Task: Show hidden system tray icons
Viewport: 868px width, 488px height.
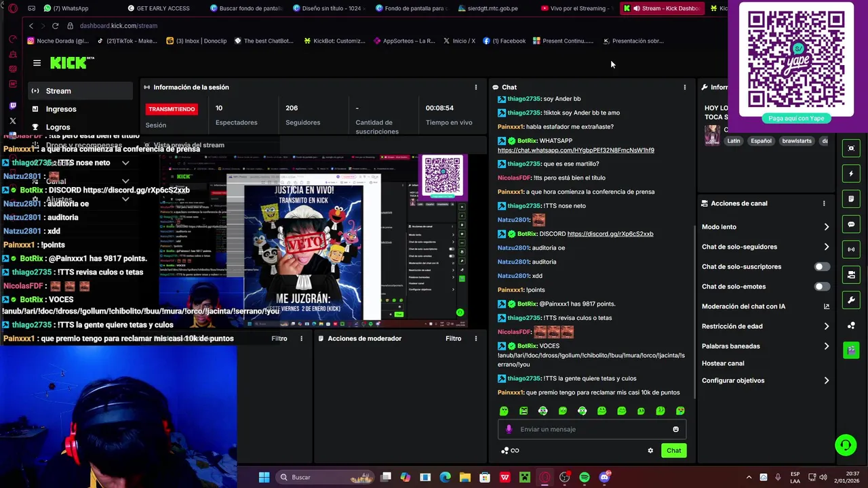Action: coord(749,477)
